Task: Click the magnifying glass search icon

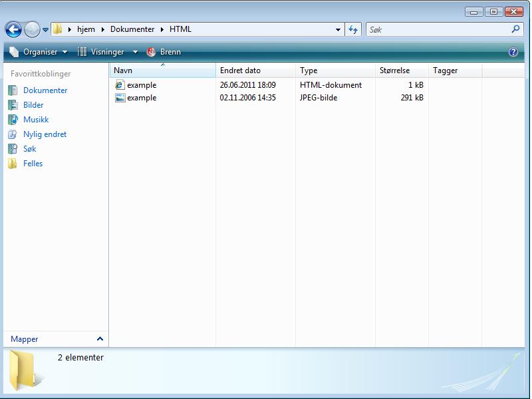Action: (515, 29)
